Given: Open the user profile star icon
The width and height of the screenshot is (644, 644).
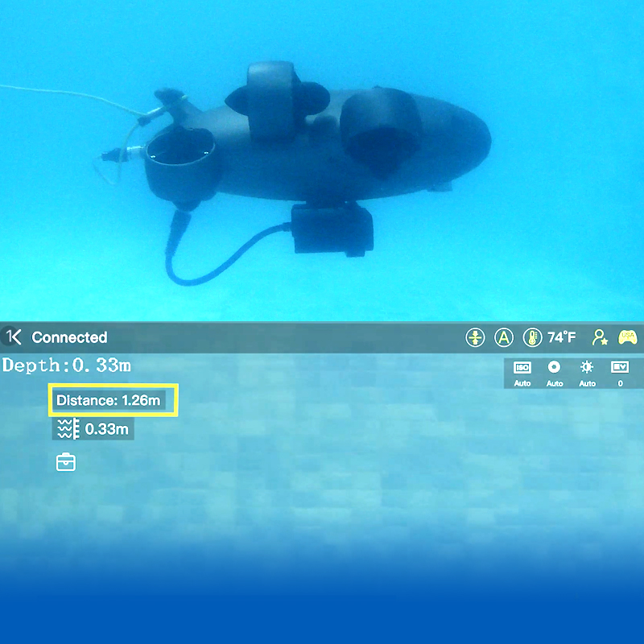Looking at the screenshot, I should click(600, 337).
